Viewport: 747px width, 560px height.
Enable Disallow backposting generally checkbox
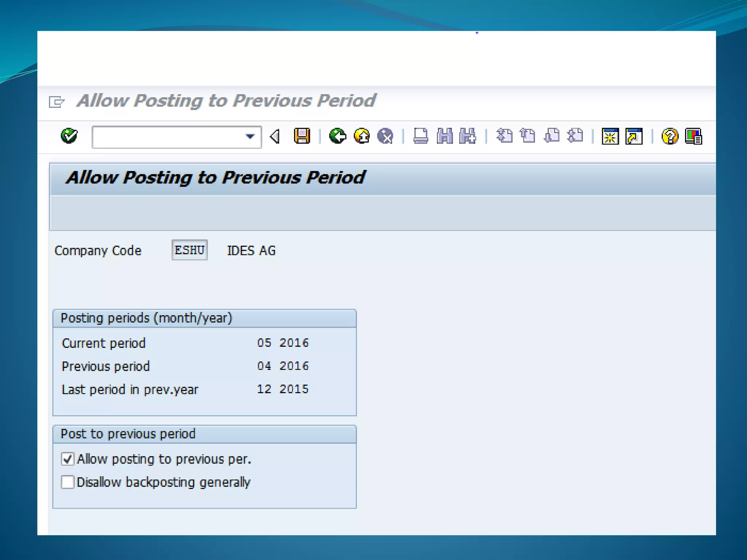pos(67,482)
